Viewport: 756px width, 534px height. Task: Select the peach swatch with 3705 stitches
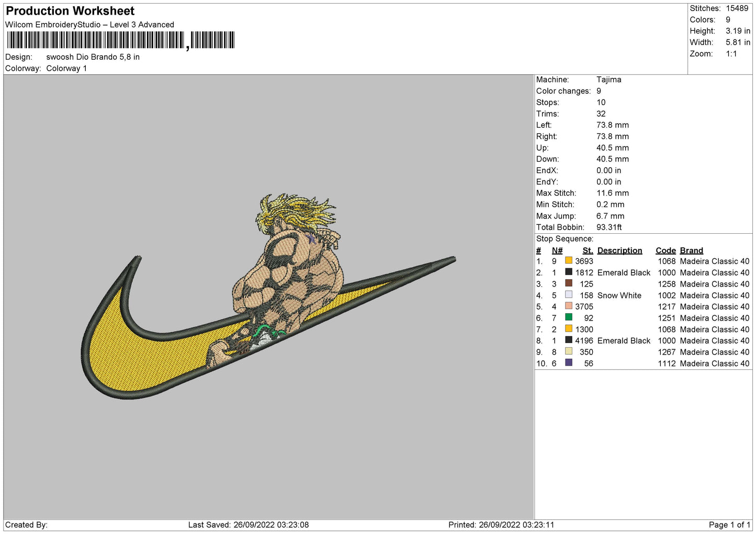pyautogui.click(x=568, y=306)
